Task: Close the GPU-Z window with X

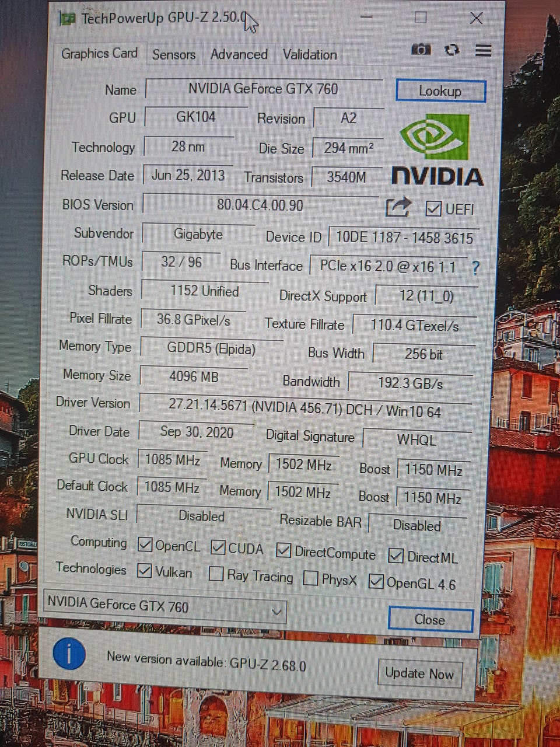Action: tap(476, 18)
